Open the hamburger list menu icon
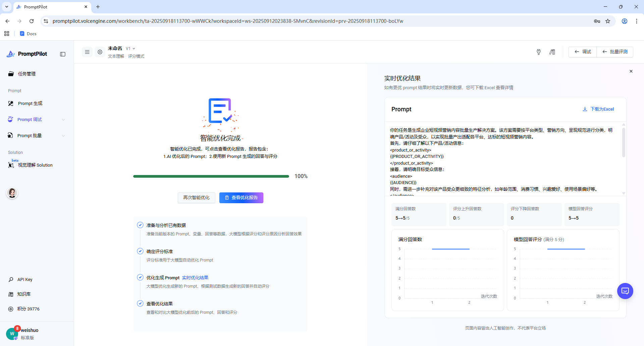644x346 pixels. (87, 52)
